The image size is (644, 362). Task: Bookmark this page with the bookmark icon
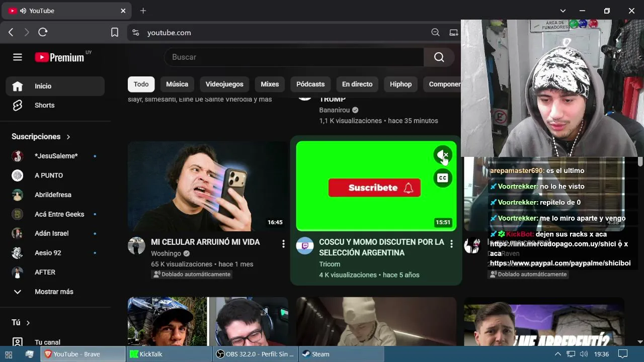coord(115,33)
